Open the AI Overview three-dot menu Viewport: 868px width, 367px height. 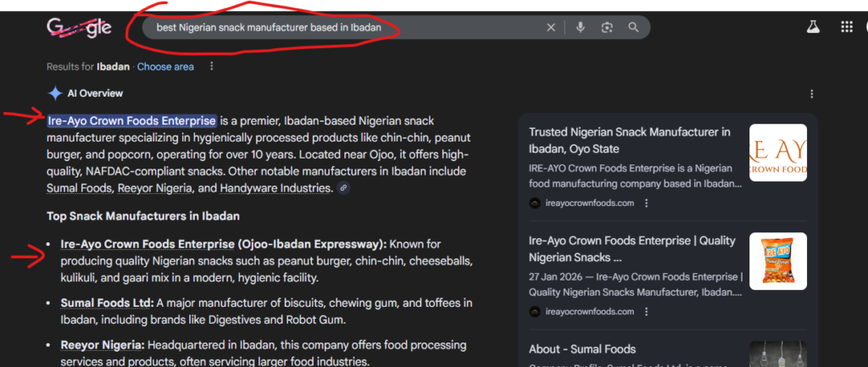812,93
